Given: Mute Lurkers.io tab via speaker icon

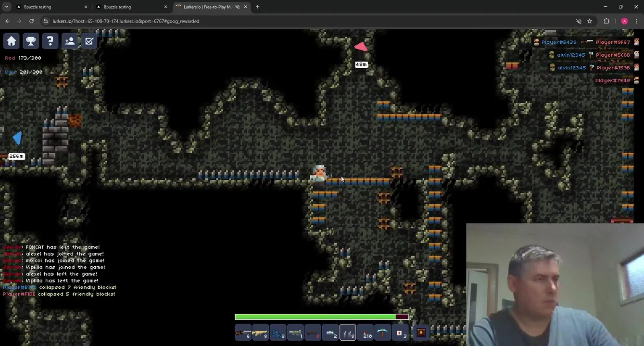Looking at the screenshot, I should point(237,7).
